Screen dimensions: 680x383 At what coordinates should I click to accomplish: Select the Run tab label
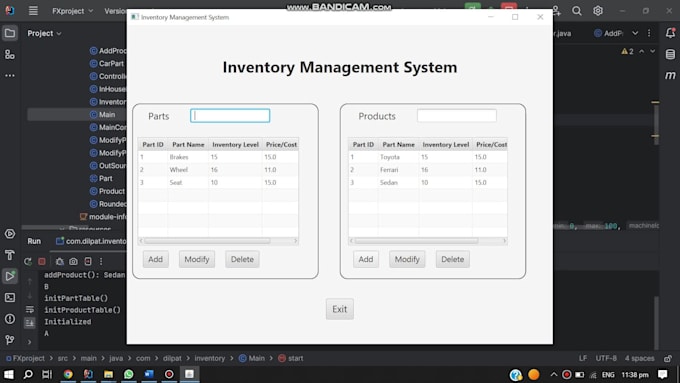pyautogui.click(x=34, y=241)
